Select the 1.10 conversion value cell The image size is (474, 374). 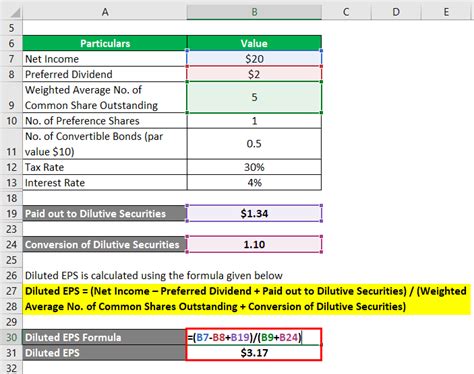coord(254,244)
